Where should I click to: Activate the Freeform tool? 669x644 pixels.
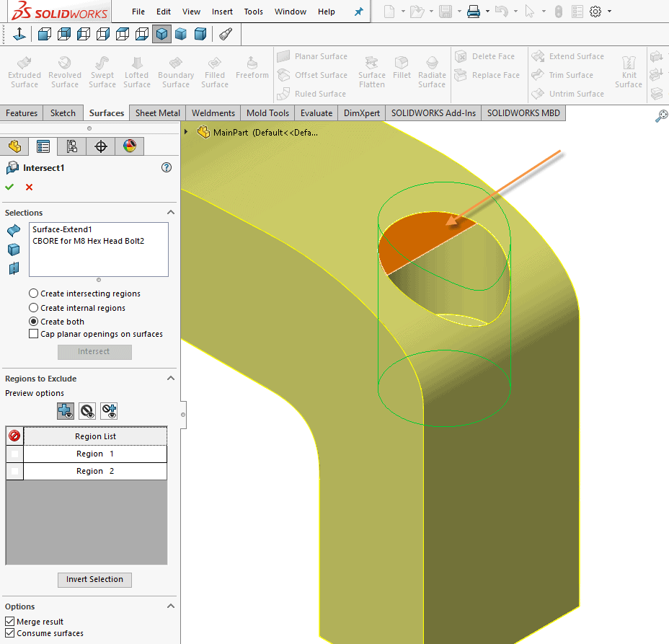click(252, 68)
